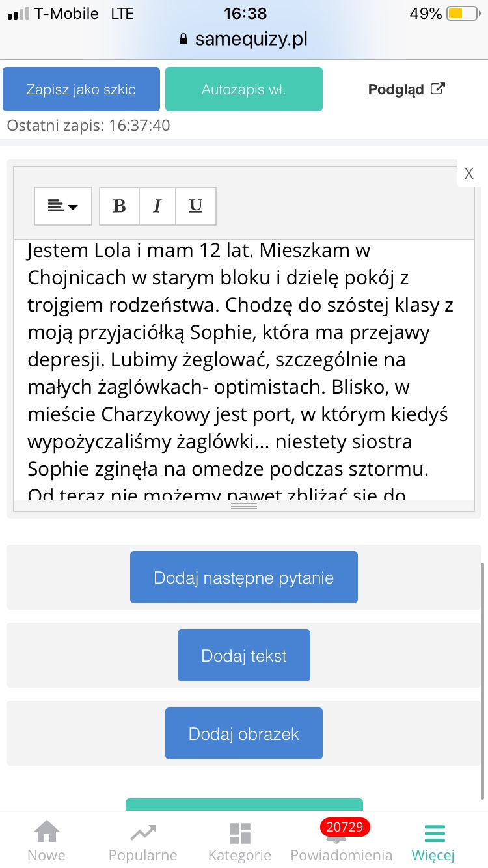
Task: Click the Podgląd external link icon
Action: tap(439, 89)
